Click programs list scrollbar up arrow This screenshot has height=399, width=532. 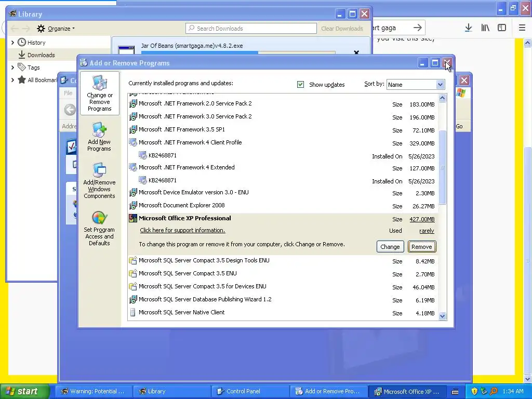click(x=442, y=98)
